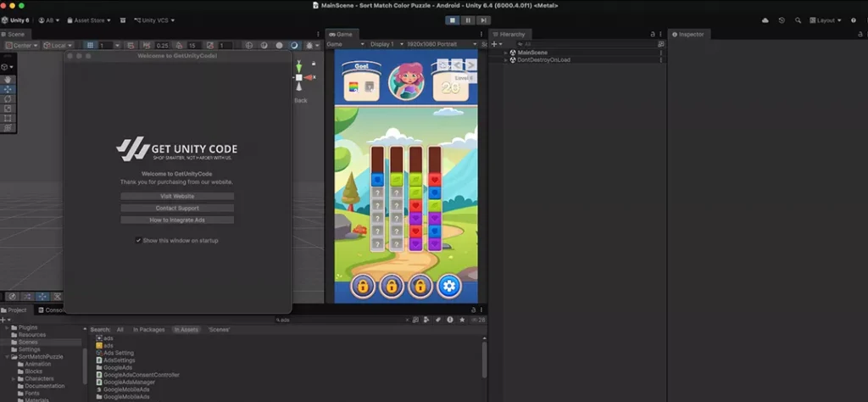Click Visit Website button
This screenshot has height=402, width=868.
[177, 196]
